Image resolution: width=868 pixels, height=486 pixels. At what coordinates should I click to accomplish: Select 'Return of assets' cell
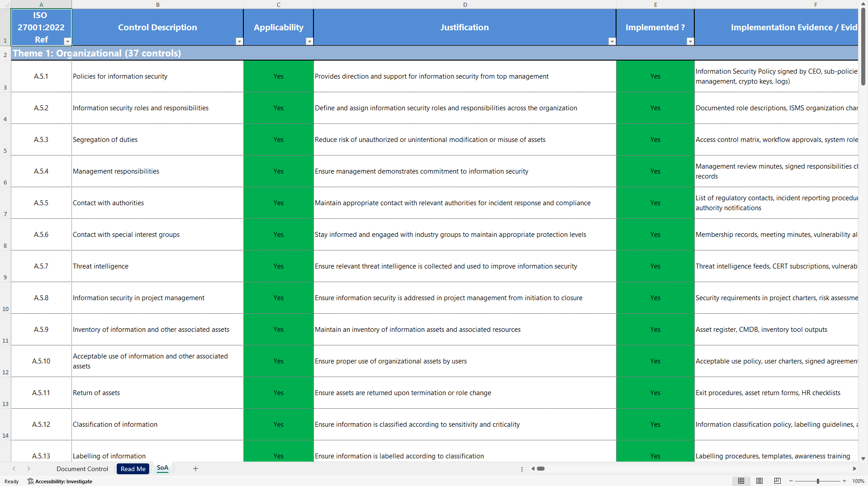[157, 393]
